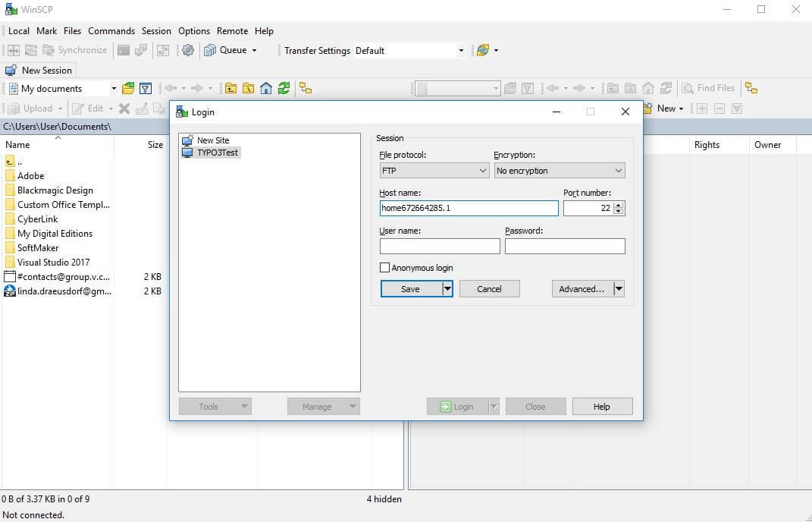Viewport: 812px width, 522px height.
Task: Click the Rights column header
Action: 719,145
